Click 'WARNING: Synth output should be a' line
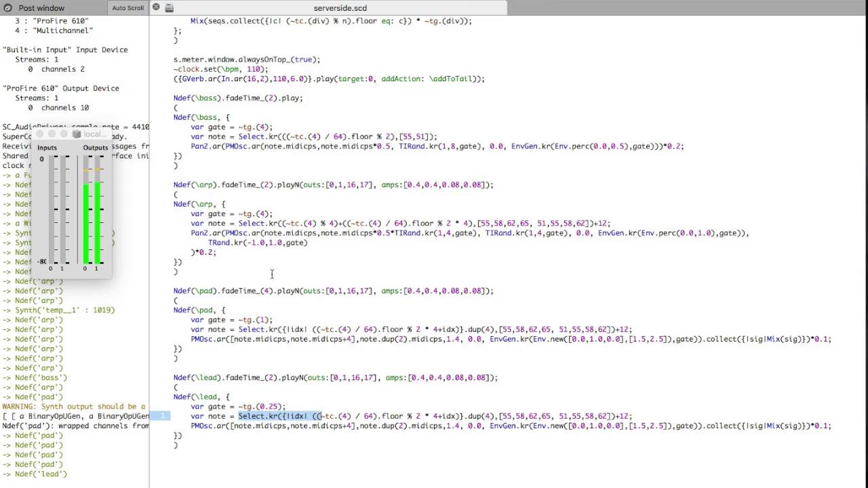The width and height of the screenshot is (868, 488). point(74,407)
